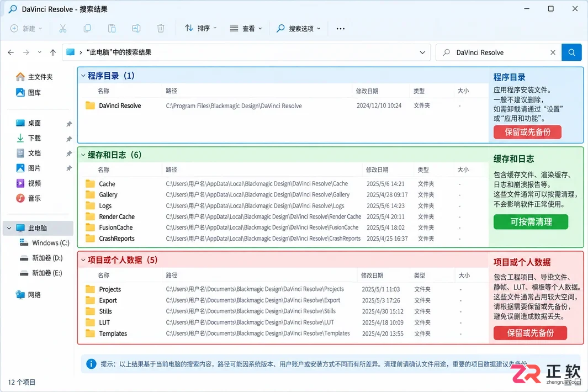Click the green 可按需清理 button
Image resolution: width=588 pixels, height=392 pixels.
pyautogui.click(x=531, y=222)
